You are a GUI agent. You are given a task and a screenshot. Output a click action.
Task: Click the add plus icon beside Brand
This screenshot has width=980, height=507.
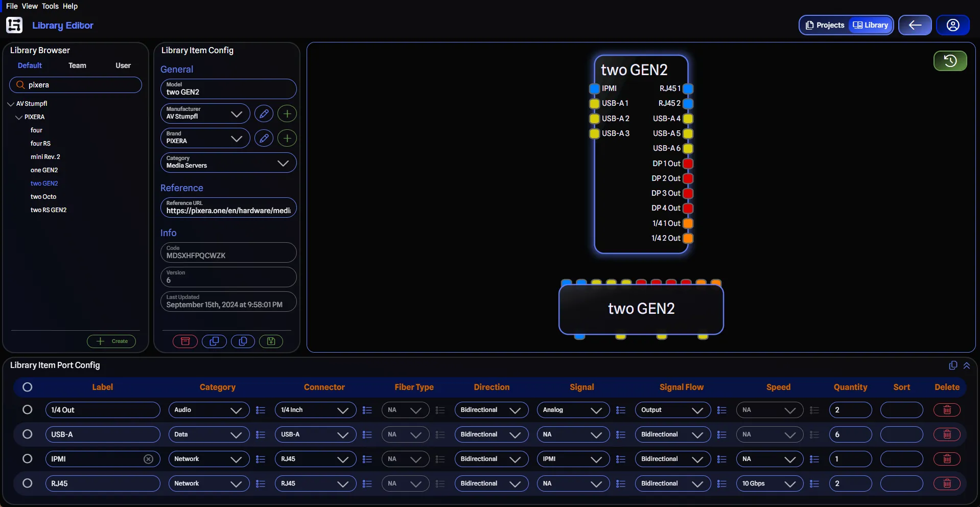tap(287, 138)
